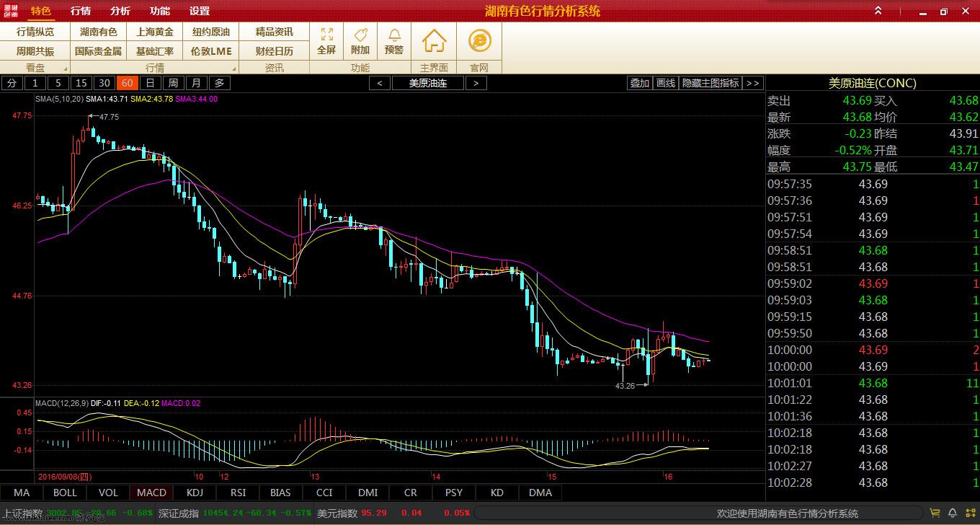Image resolution: width=980 pixels, height=525 pixels.
Task: Click 隐藏主图指标 button
Action: (710, 83)
